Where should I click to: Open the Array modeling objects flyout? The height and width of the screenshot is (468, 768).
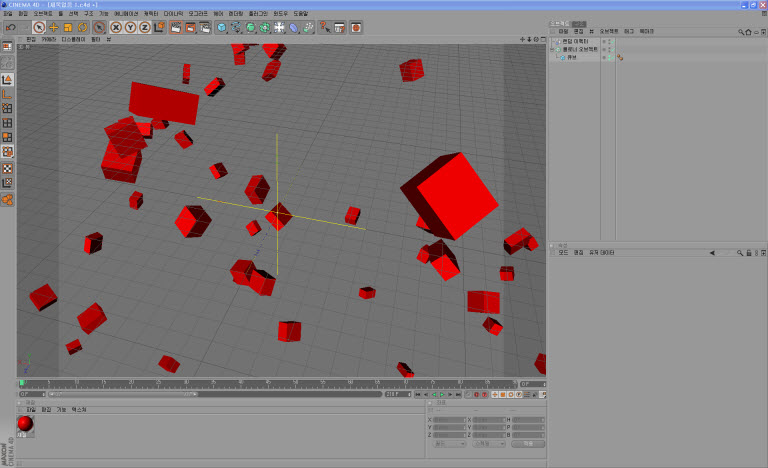pos(265,27)
